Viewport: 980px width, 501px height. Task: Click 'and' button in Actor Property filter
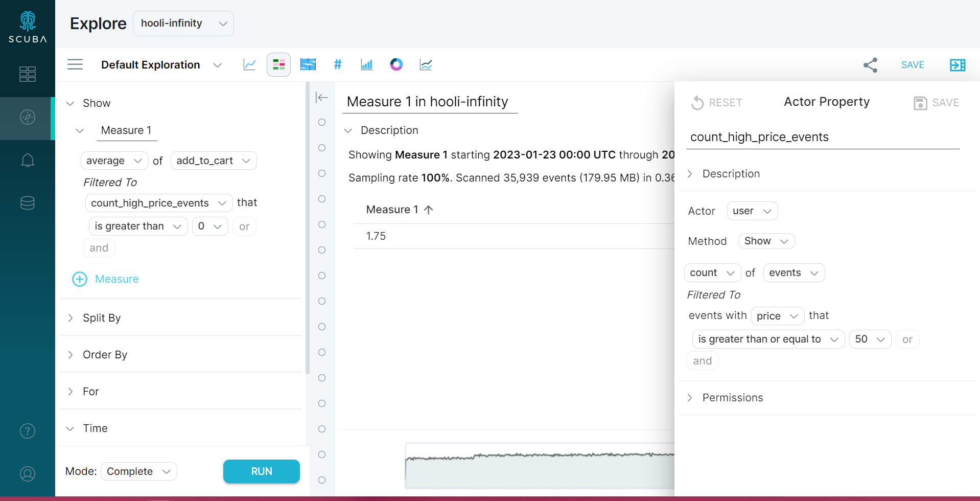click(x=703, y=361)
